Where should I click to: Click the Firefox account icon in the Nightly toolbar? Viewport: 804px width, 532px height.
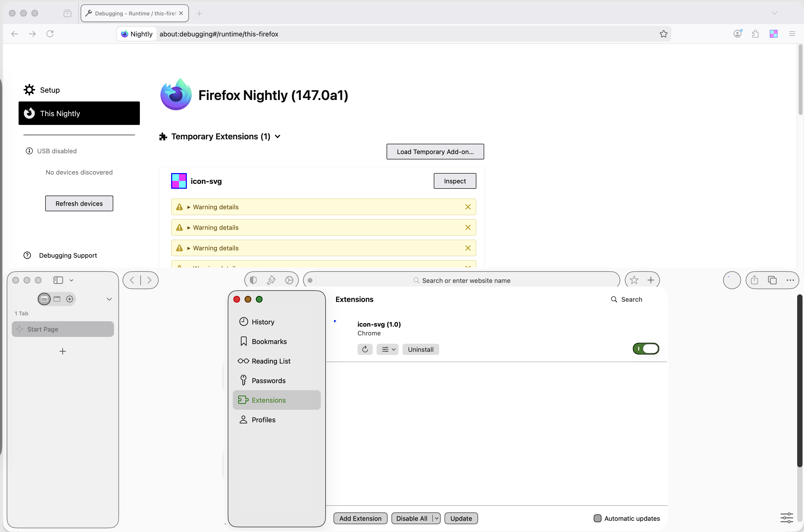(737, 33)
